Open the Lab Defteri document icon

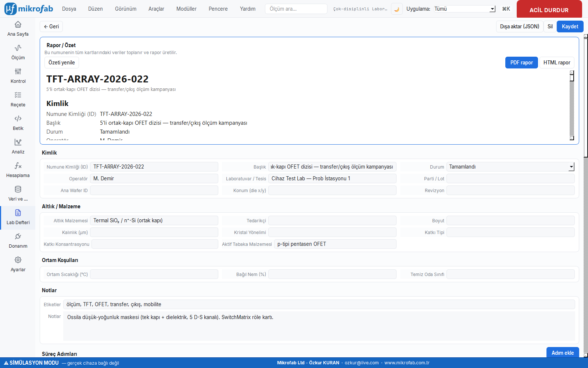[x=18, y=213]
